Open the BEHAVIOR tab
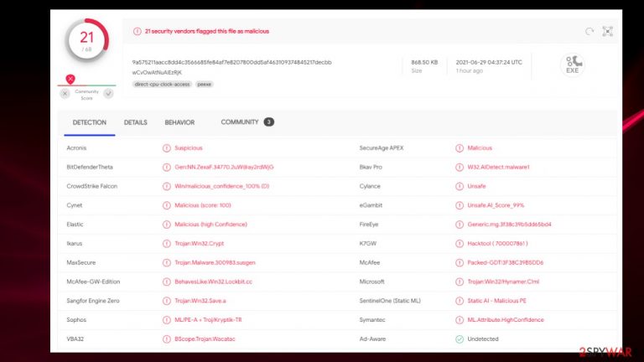 pos(179,122)
